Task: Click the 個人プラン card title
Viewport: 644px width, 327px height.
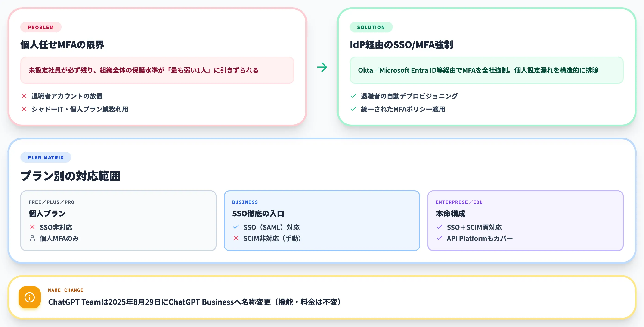Action: 47,214
